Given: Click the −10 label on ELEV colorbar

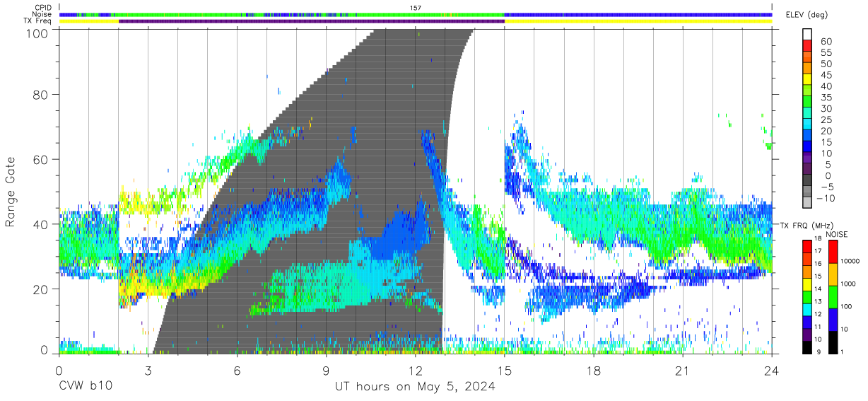Looking at the screenshot, I should tap(826, 197).
